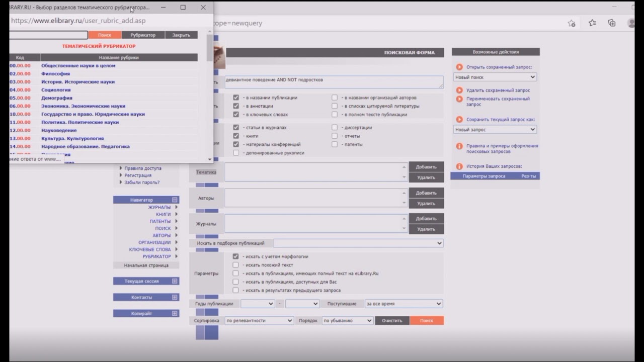The height and width of the screenshot is (362, 644).
Task: Click Очистить button in search form
Action: (x=392, y=320)
